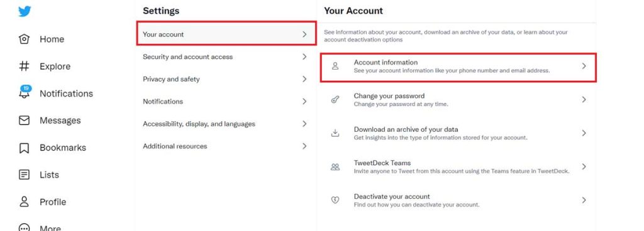Click the Lists document icon
644x231 pixels.
[x=25, y=175]
